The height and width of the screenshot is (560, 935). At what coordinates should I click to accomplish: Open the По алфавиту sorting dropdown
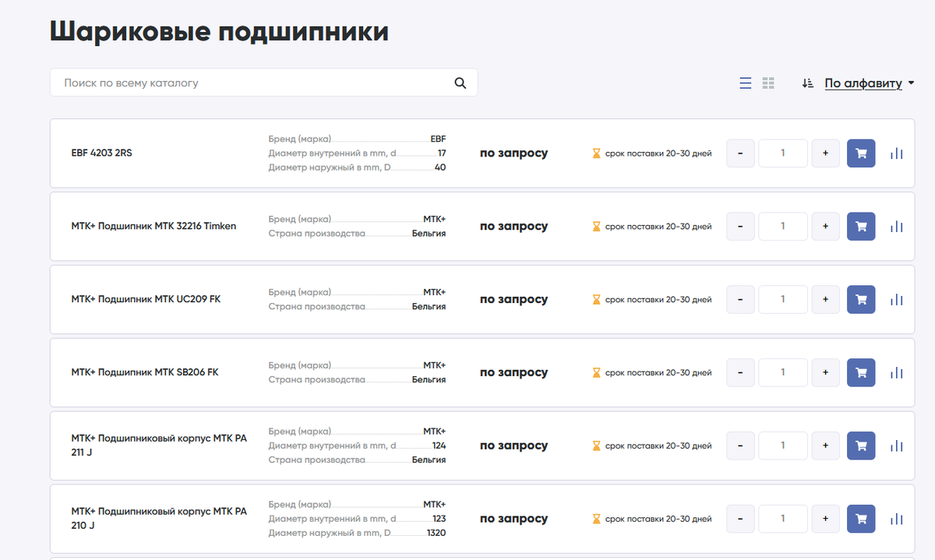point(870,83)
